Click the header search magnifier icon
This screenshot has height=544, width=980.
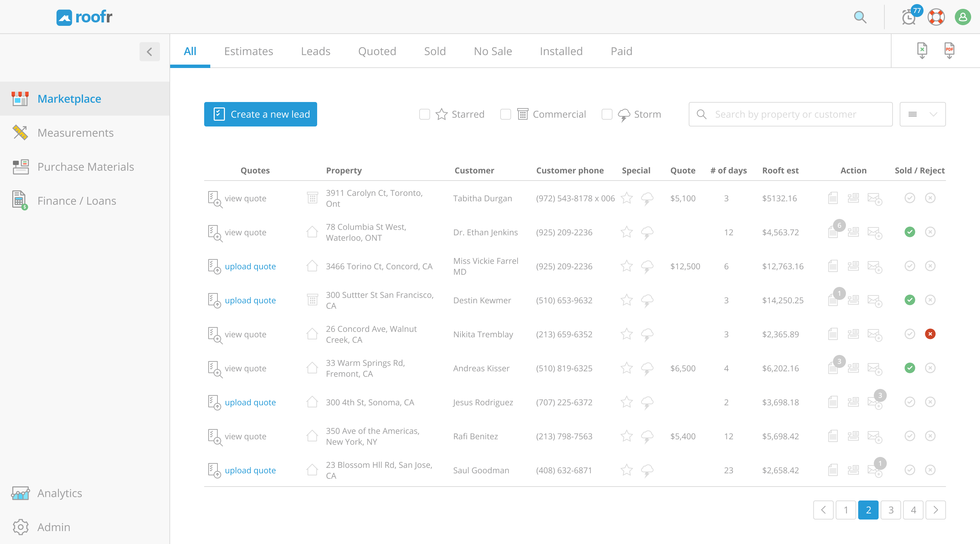pos(860,17)
